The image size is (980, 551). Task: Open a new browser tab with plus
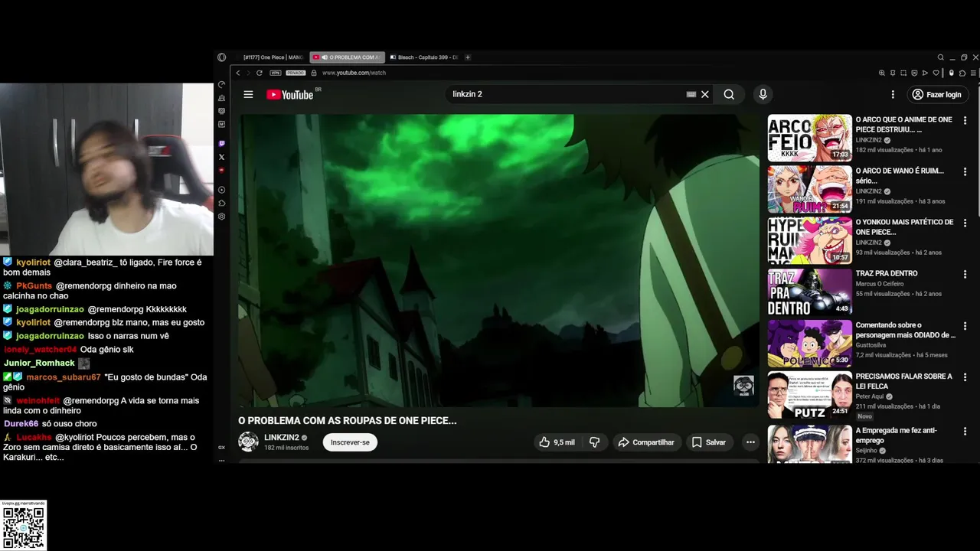(x=468, y=57)
